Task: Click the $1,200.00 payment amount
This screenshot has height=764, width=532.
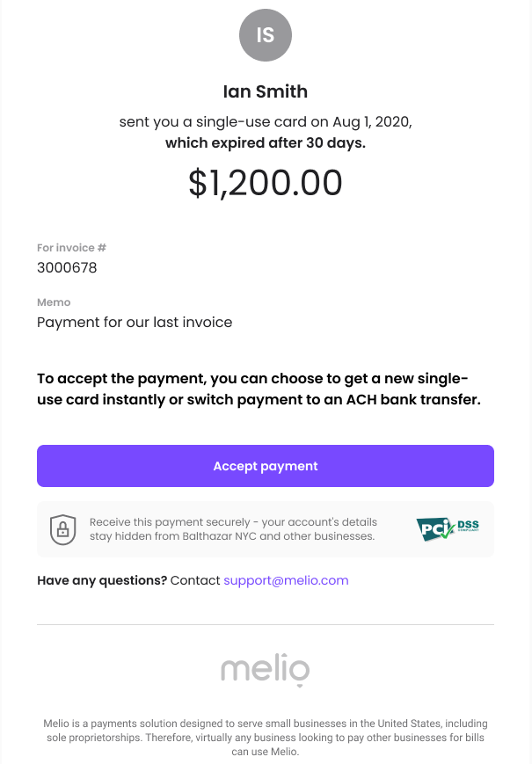Action: [266, 183]
